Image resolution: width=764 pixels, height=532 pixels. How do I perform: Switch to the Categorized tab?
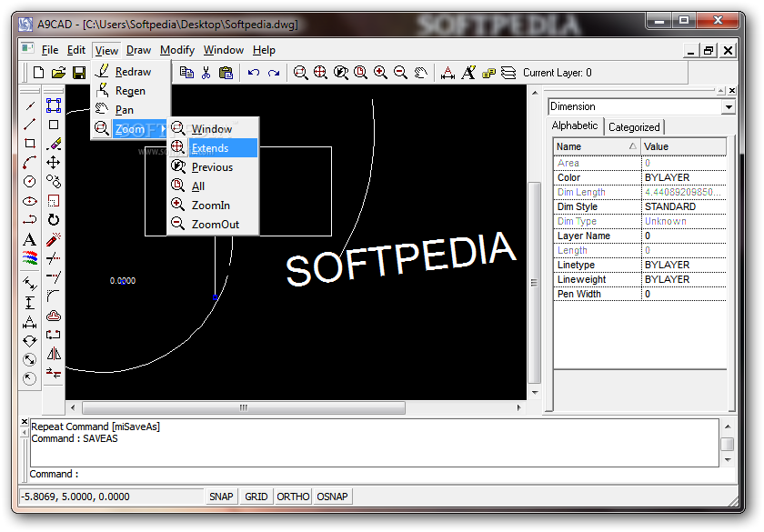click(x=634, y=127)
